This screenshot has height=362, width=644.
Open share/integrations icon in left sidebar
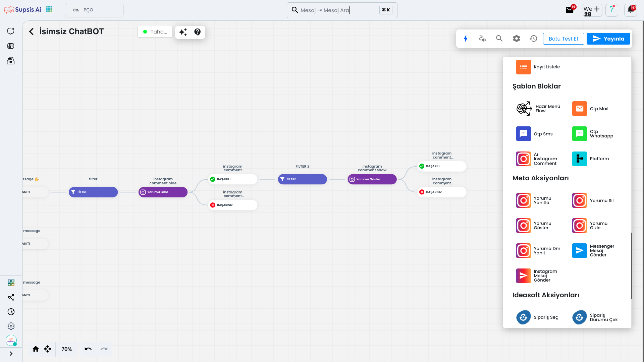pyautogui.click(x=11, y=297)
